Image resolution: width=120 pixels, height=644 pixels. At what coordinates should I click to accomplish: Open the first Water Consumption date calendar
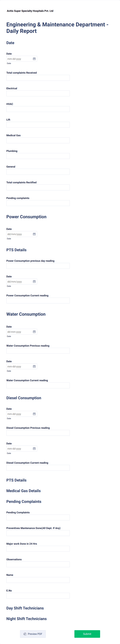tap(34, 331)
